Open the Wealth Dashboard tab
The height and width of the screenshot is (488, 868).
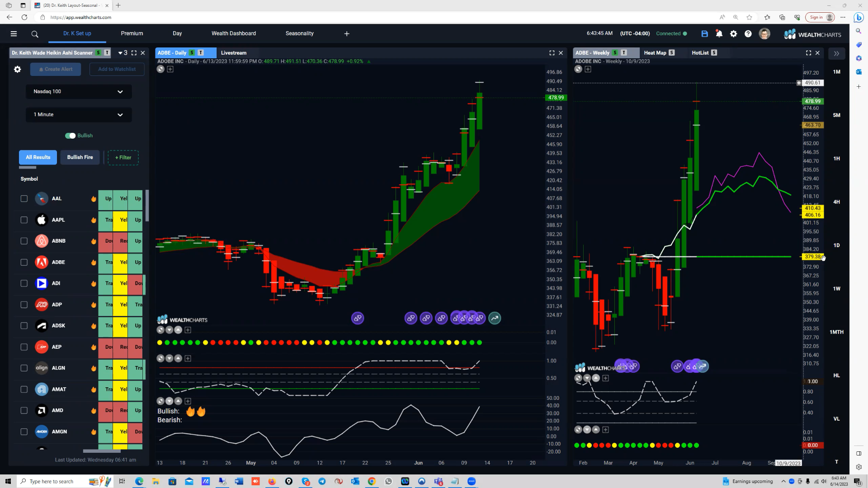(x=234, y=33)
